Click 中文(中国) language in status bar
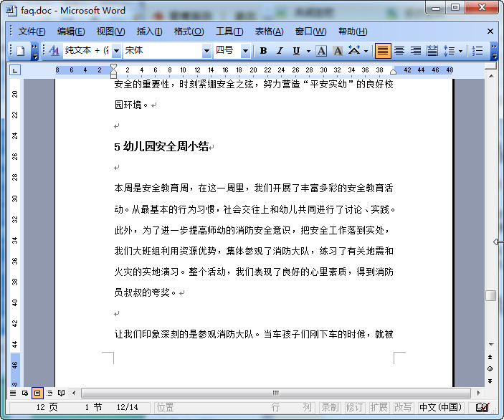The width and height of the screenshot is (504, 420). click(440, 408)
